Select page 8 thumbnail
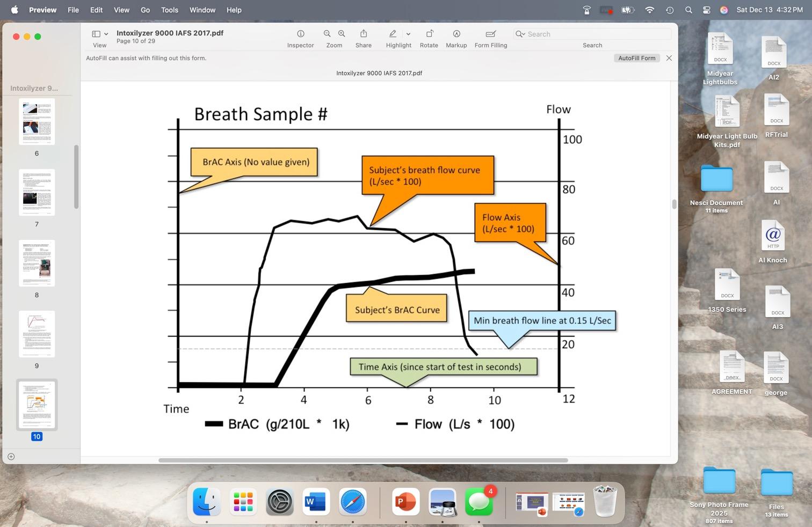The image size is (812, 527). click(37, 263)
